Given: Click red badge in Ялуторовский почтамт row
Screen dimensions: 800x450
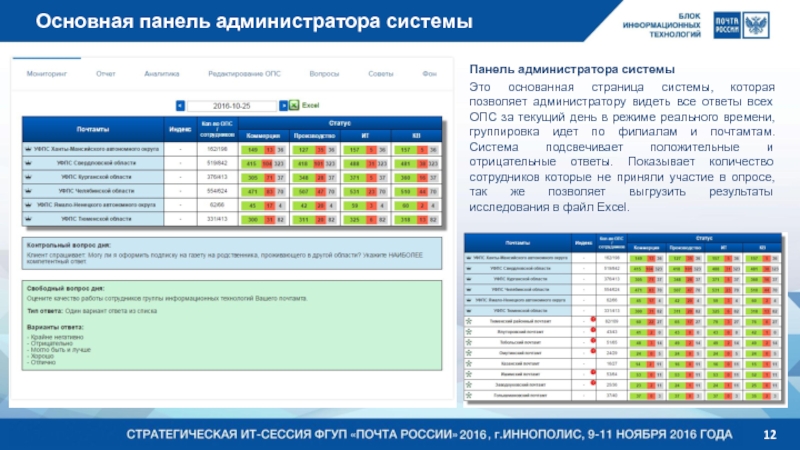Looking at the screenshot, I should point(593,330).
